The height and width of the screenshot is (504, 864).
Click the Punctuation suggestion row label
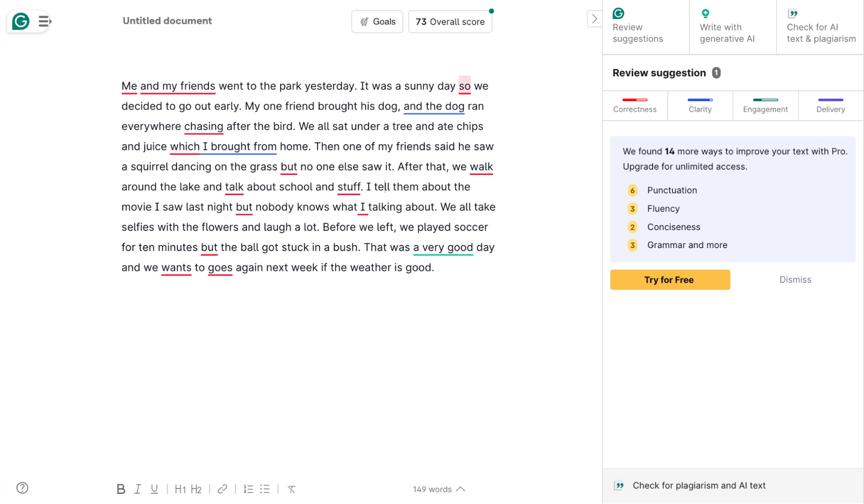click(672, 190)
